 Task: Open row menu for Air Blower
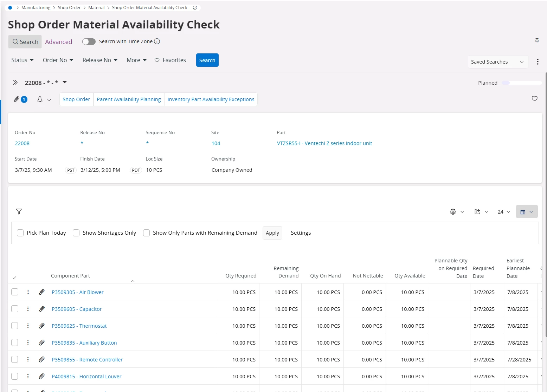(28, 292)
